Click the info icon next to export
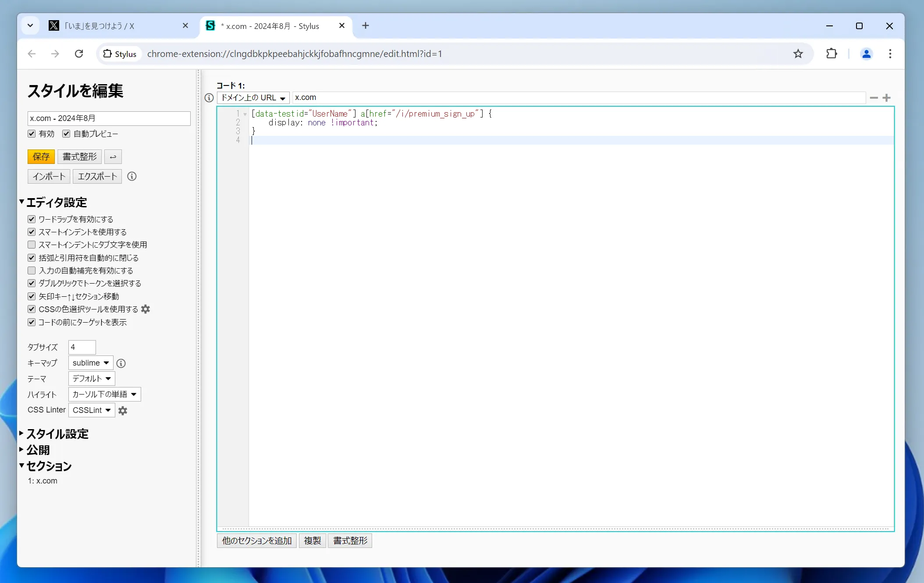The image size is (924, 583). click(x=132, y=176)
